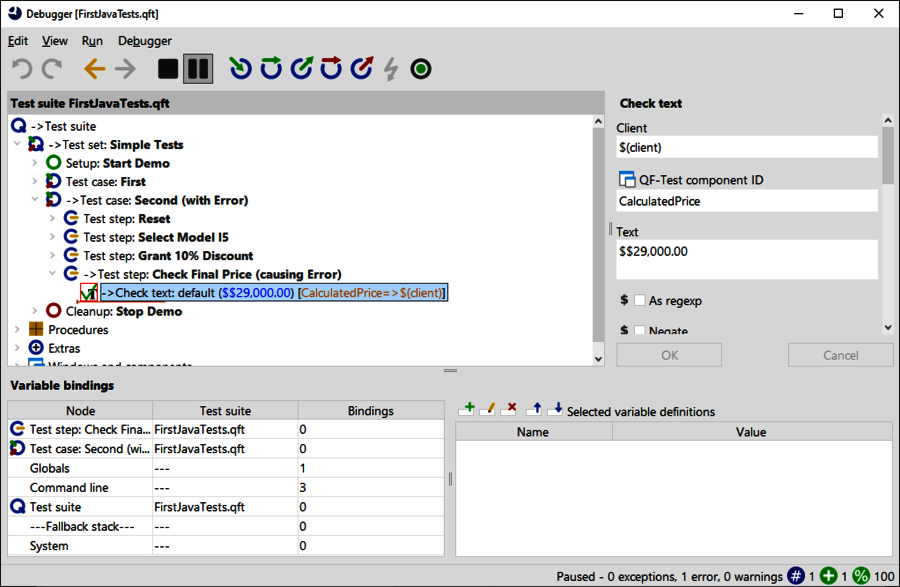This screenshot has width=900, height=587.
Task: Click the Cancel button
Action: tap(840, 355)
